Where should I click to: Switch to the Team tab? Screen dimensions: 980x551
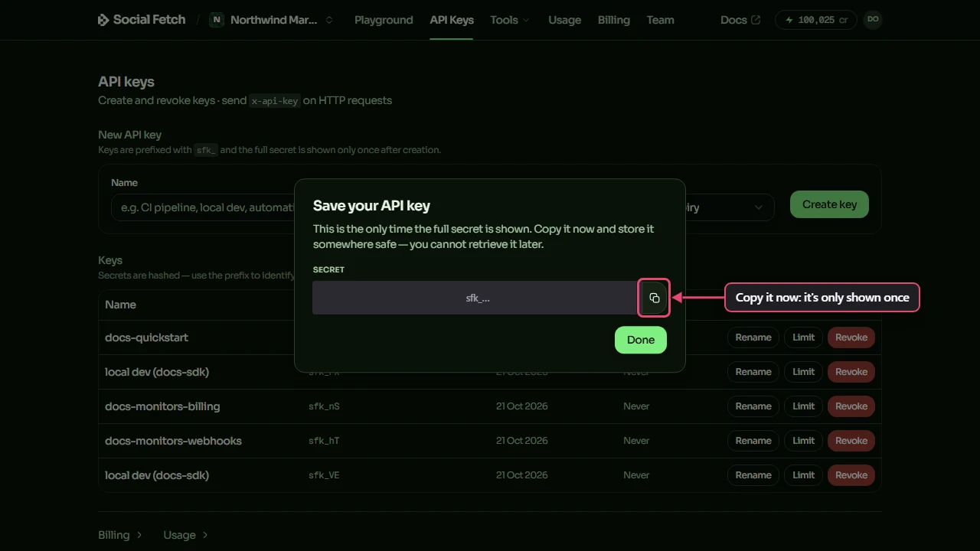660,20
